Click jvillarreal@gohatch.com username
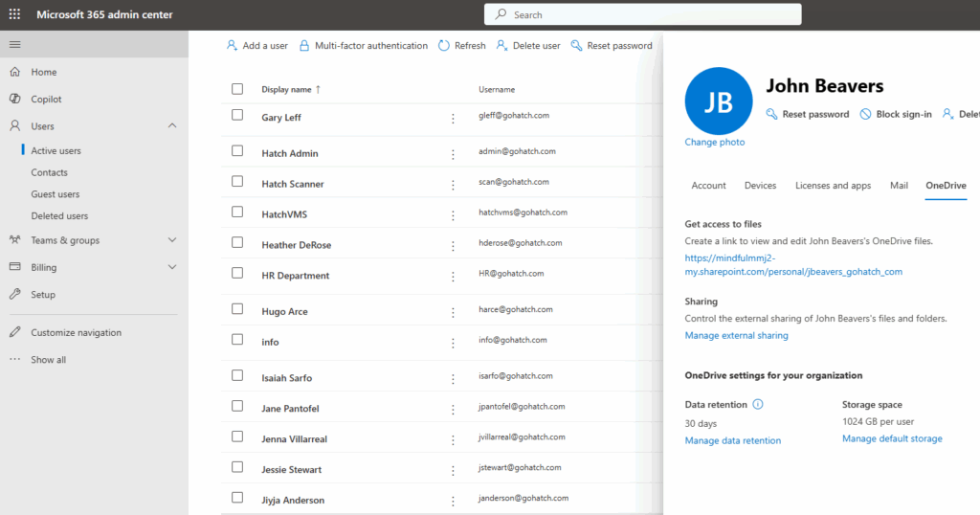Screen dimensions: 980x515 coord(522,437)
